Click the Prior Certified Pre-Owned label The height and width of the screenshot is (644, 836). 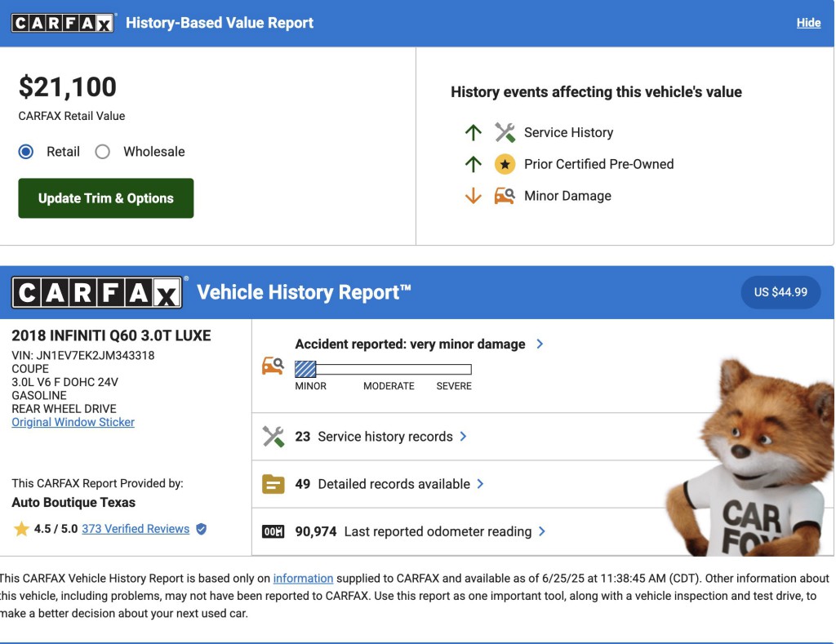click(598, 164)
